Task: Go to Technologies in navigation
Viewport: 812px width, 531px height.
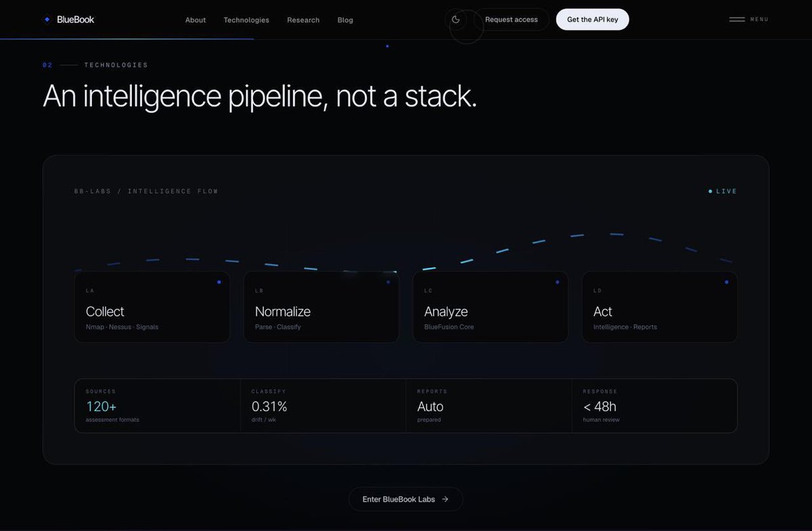Action: click(x=246, y=20)
